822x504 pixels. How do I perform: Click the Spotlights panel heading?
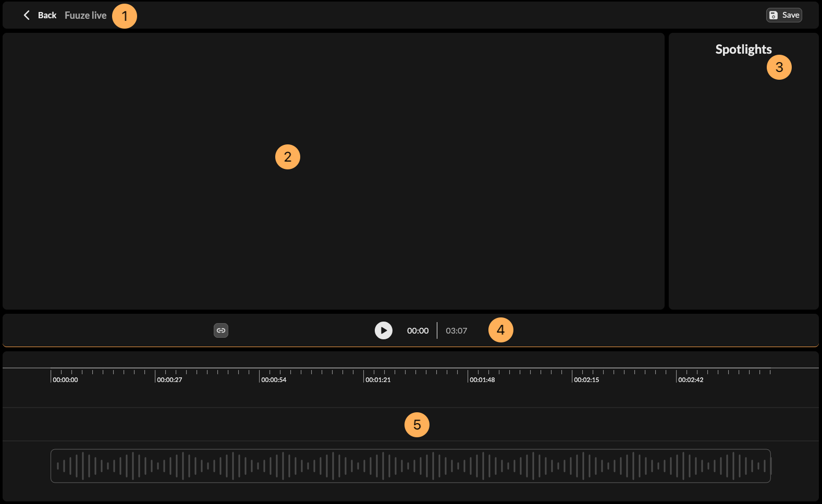[x=743, y=50]
